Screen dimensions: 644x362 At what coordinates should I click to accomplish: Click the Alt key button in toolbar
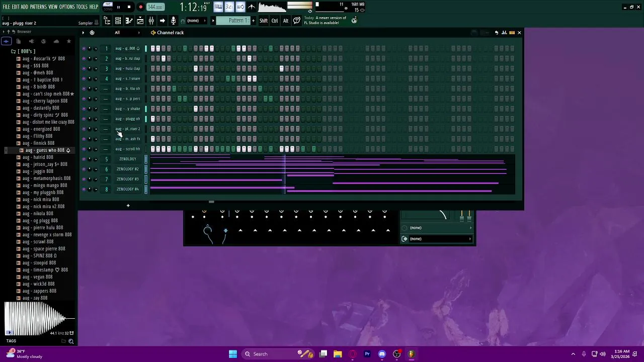coord(286,21)
